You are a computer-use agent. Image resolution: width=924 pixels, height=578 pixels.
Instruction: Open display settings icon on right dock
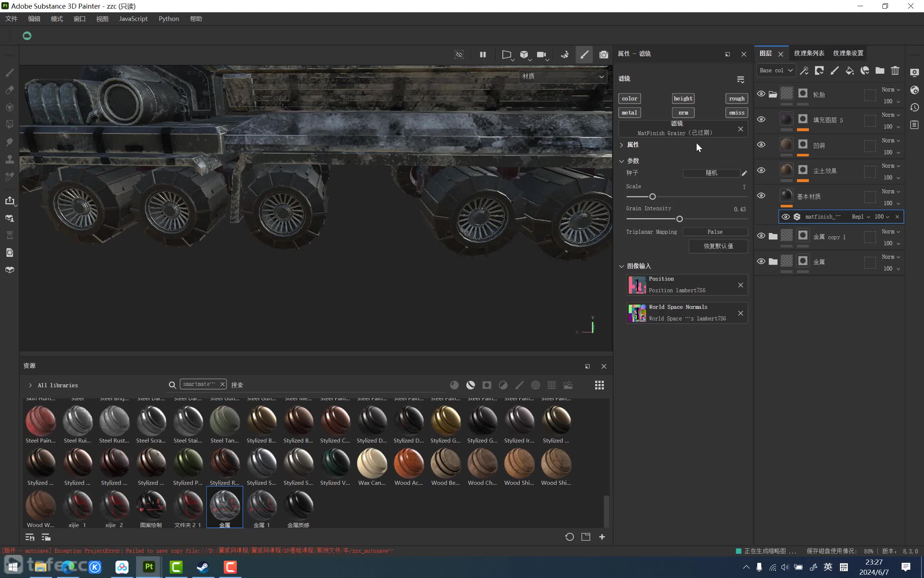[x=915, y=73]
